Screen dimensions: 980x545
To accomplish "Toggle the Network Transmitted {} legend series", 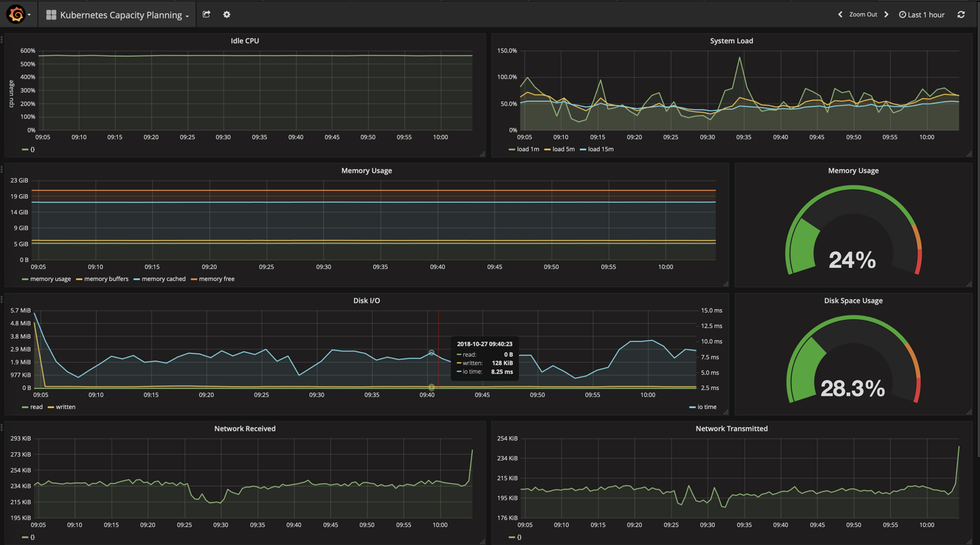I will pos(519,537).
